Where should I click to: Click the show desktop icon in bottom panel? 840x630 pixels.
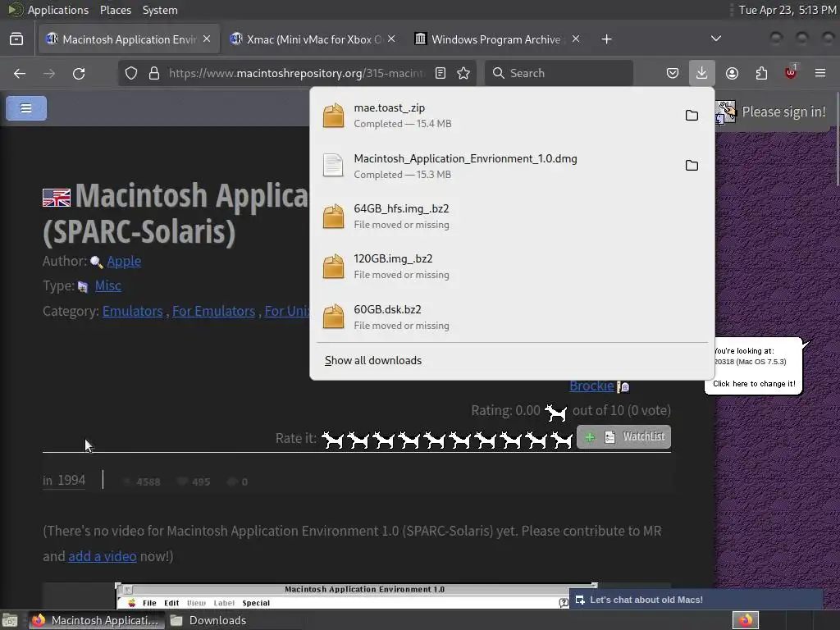point(10,620)
